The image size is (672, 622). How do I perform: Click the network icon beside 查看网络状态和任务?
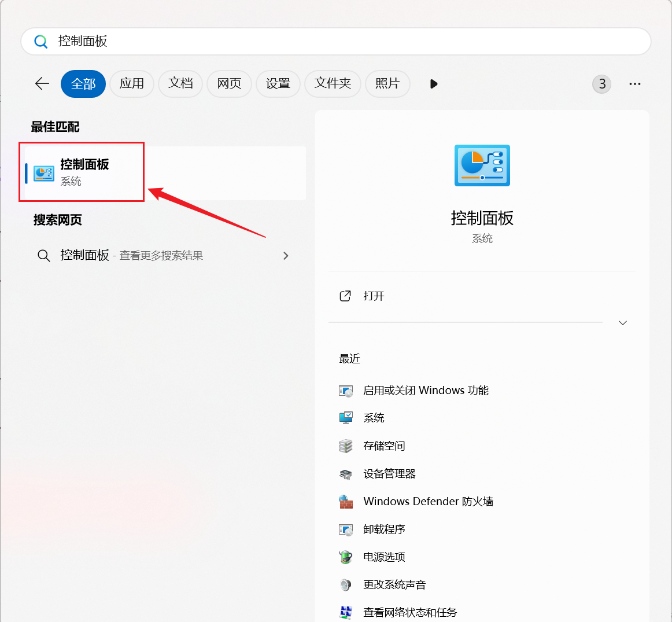pyautogui.click(x=346, y=613)
